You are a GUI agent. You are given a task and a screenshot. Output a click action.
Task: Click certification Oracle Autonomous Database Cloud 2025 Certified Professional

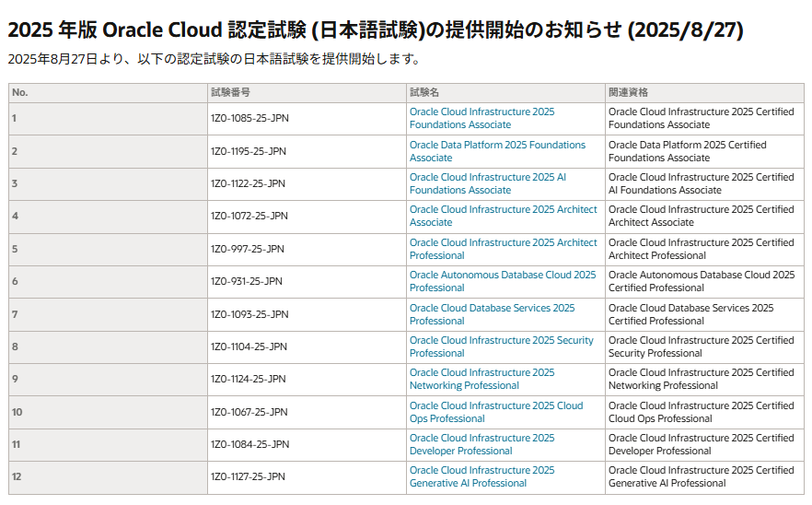tap(702, 281)
